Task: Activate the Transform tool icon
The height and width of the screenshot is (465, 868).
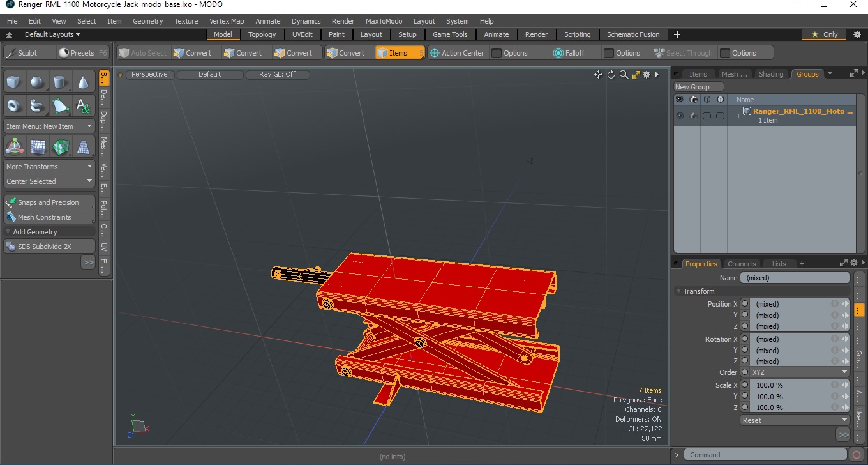Action: pyautogui.click(x=14, y=147)
